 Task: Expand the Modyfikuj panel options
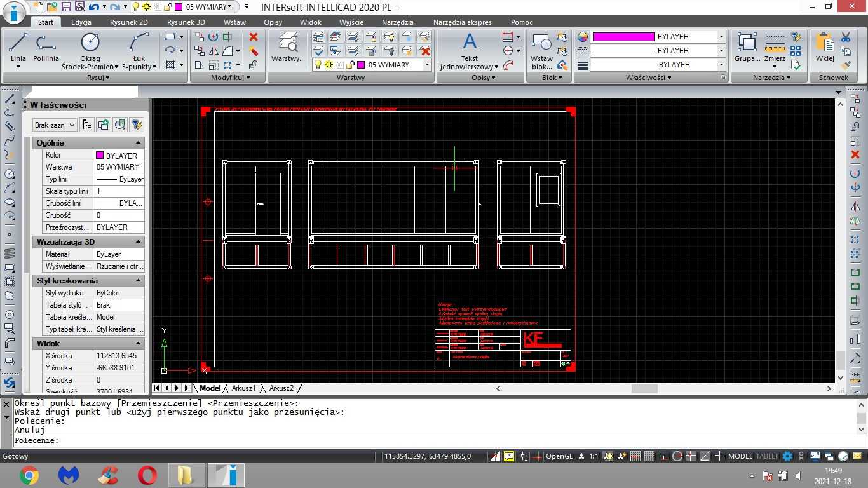(230, 78)
